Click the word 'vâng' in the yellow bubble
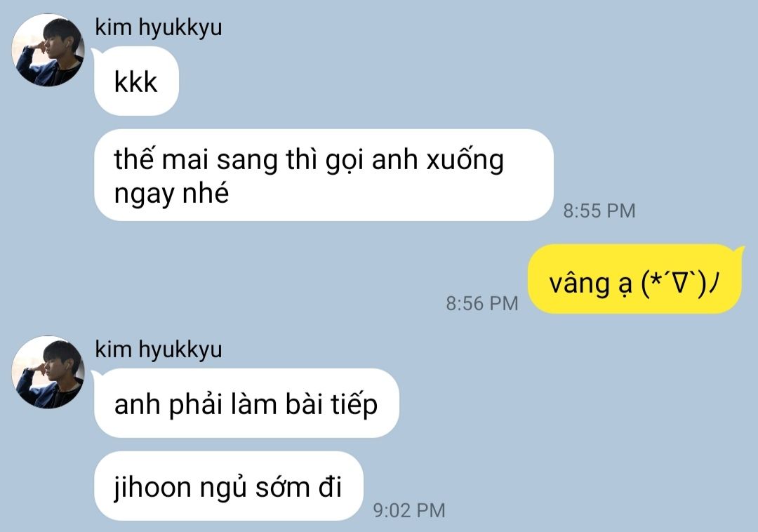The image size is (758, 532). 580,284
